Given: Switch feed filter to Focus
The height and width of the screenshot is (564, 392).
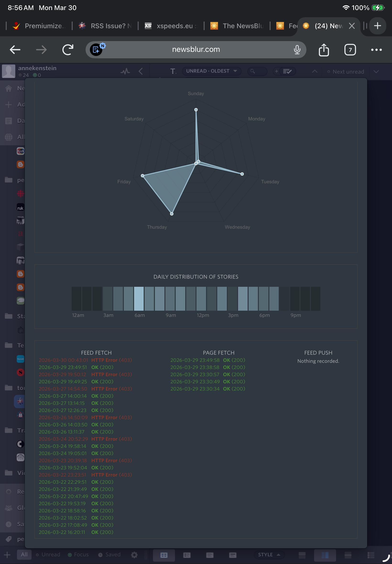Looking at the screenshot, I should tap(78, 555).
